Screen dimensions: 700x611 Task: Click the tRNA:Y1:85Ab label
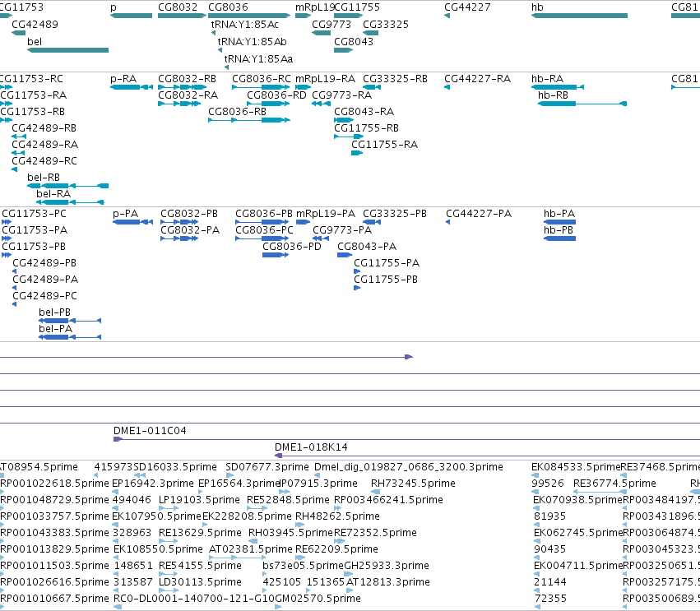tap(253, 41)
